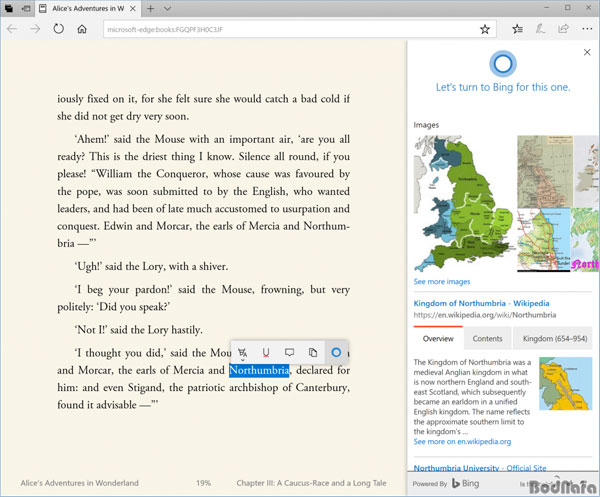Image resolution: width=600 pixels, height=497 pixels.
Task: Open the web notes pen tool
Action: [540, 29]
